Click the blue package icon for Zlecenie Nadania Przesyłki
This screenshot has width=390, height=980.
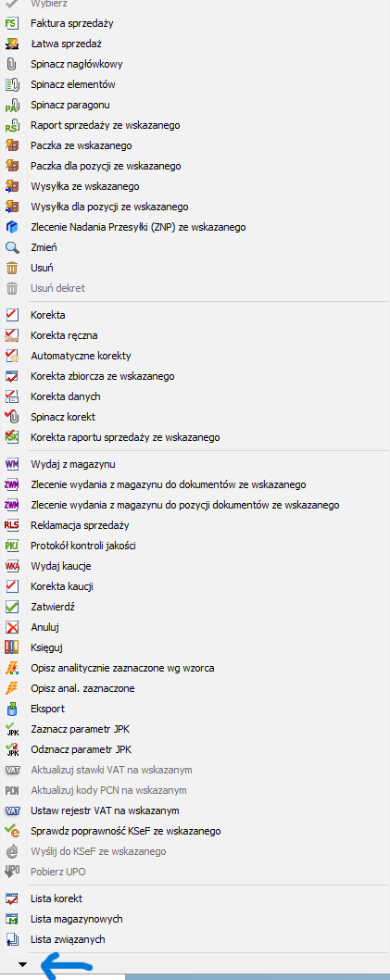(x=12, y=227)
